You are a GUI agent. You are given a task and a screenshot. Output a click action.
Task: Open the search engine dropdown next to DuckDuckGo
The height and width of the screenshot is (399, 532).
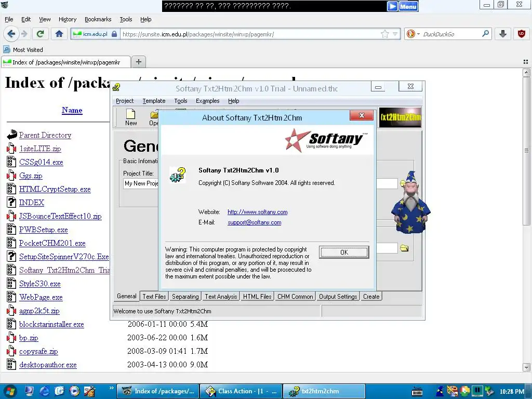[x=418, y=34]
